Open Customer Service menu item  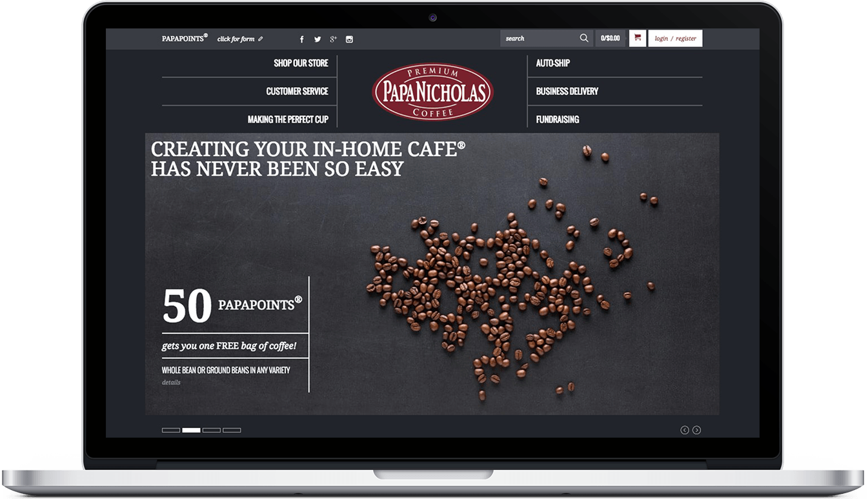297,92
